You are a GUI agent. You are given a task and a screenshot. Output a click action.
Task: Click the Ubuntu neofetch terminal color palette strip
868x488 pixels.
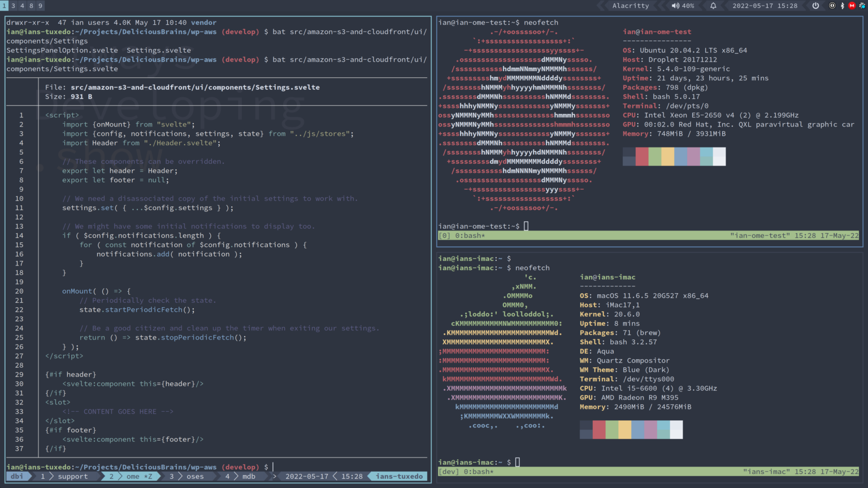coord(674,156)
